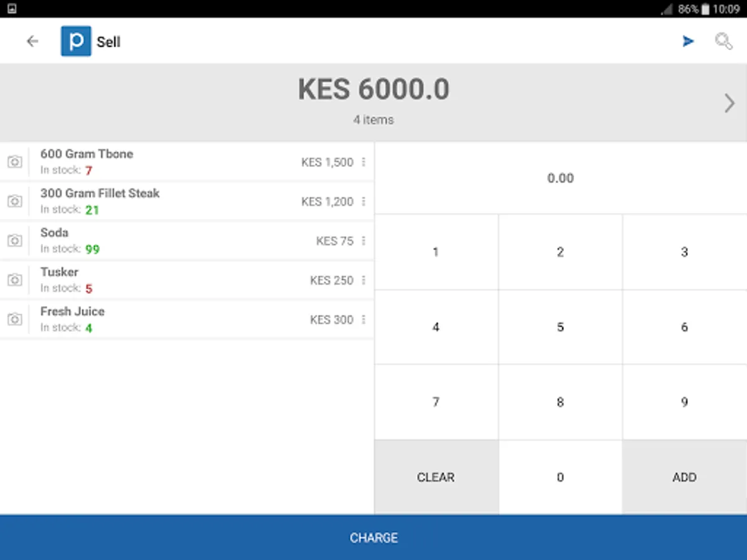Click the blue send arrow icon

point(688,42)
